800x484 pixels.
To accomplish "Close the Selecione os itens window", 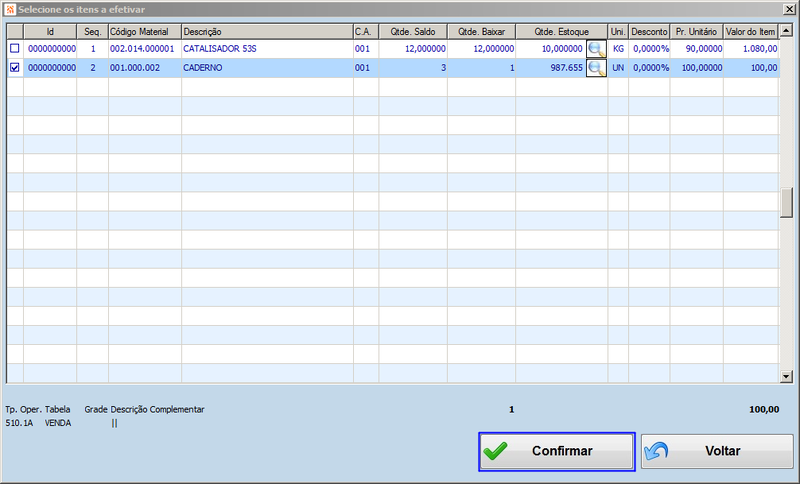I will tap(788, 9).
